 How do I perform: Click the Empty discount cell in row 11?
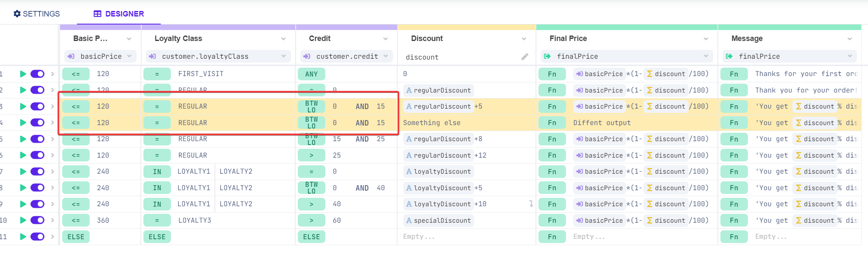tap(419, 237)
